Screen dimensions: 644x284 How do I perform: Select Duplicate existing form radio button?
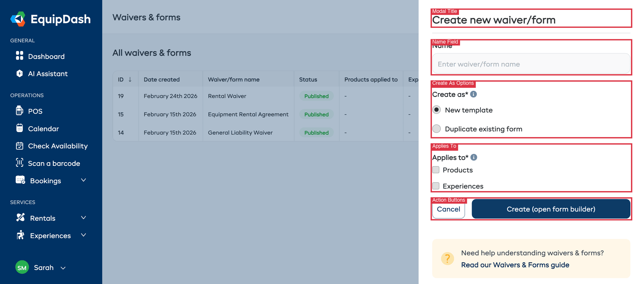click(x=436, y=129)
